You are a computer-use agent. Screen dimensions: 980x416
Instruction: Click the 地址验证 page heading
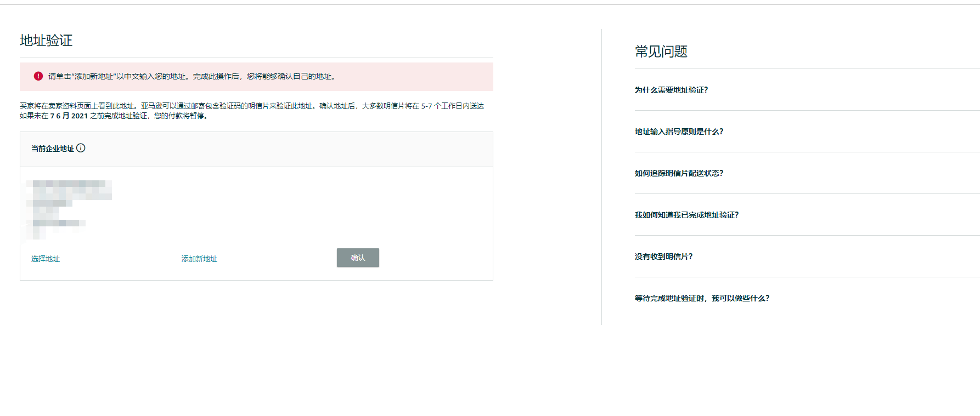[x=46, y=41]
